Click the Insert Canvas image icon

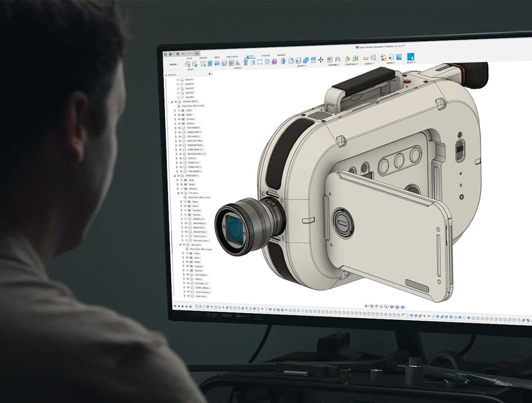399,57
